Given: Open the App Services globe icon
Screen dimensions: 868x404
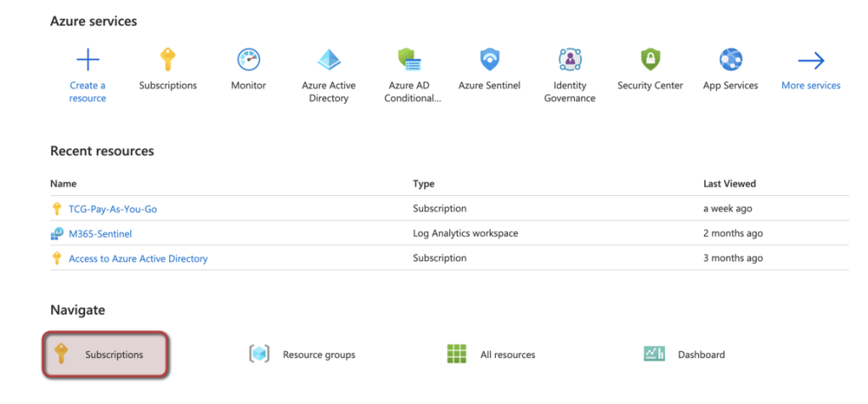Looking at the screenshot, I should pos(730,60).
